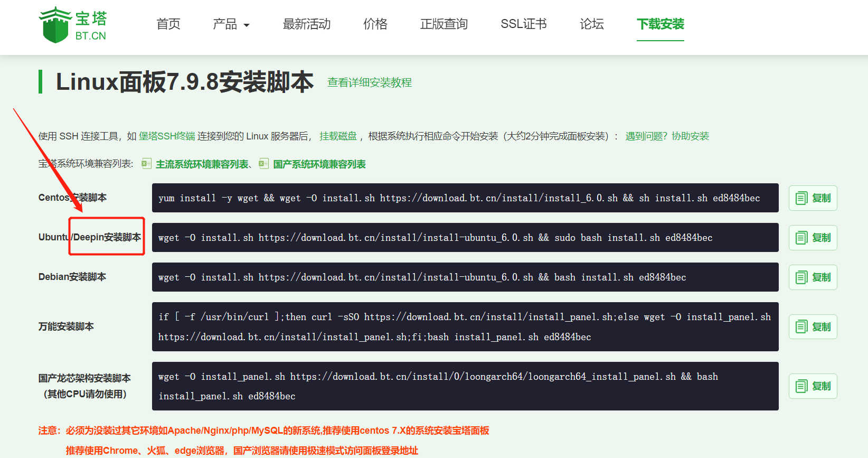The height and width of the screenshot is (458, 868).
Task: Click the Linux面板7.9.8安装脚本 heading
Action: [185, 82]
